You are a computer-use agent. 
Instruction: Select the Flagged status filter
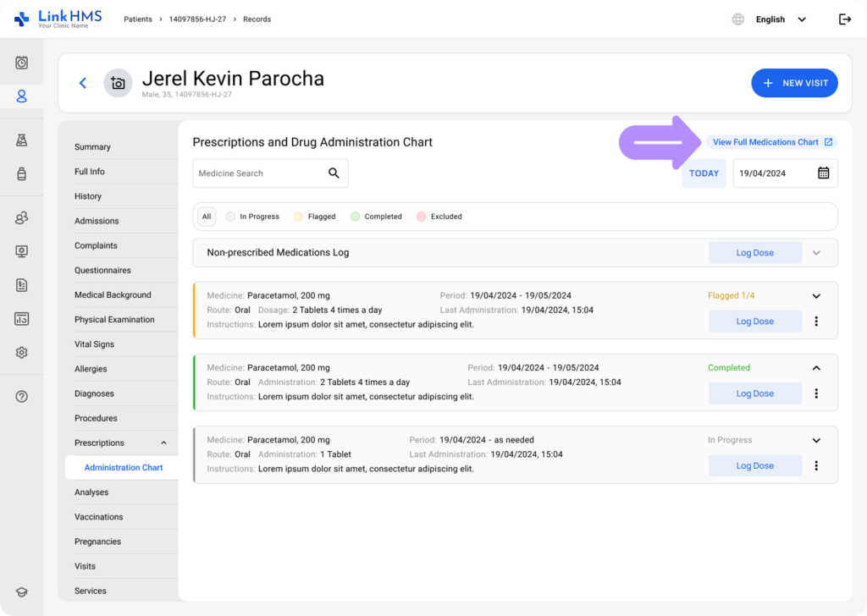[x=315, y=217]
